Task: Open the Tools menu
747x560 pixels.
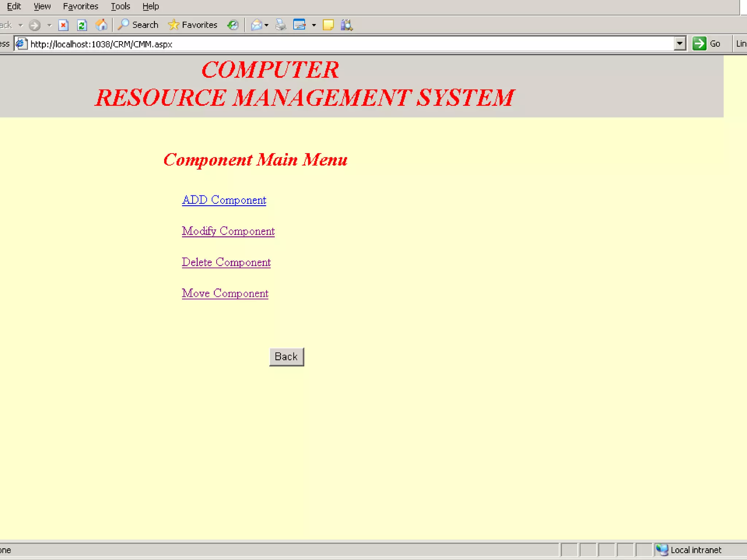Action: pyautogui.click(x=120, y=6)
